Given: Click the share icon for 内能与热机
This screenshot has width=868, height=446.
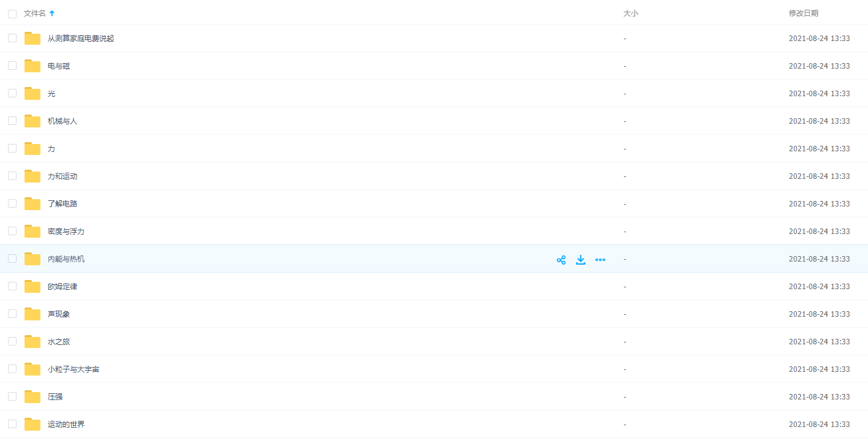Looking at the screenshot, I should tap(560, 260).
